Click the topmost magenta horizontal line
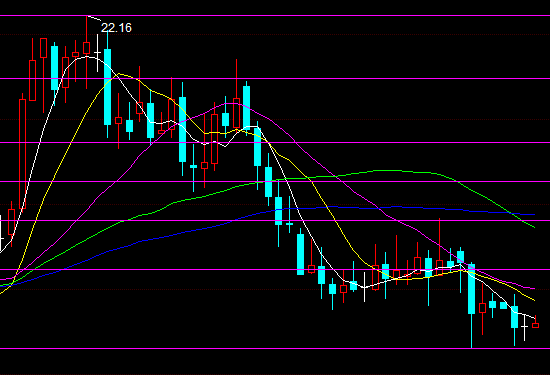The image size is (550, 375). click(x=275, y=15)
